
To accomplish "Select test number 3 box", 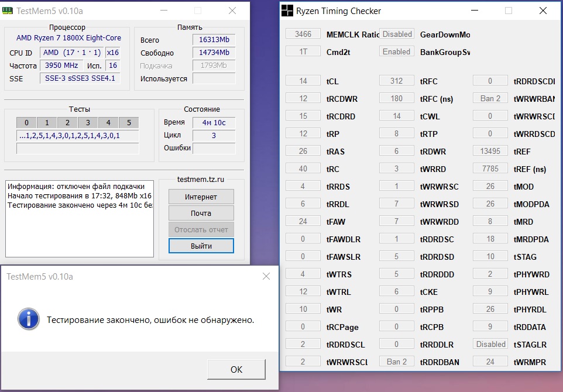I will tap(88, 123).
